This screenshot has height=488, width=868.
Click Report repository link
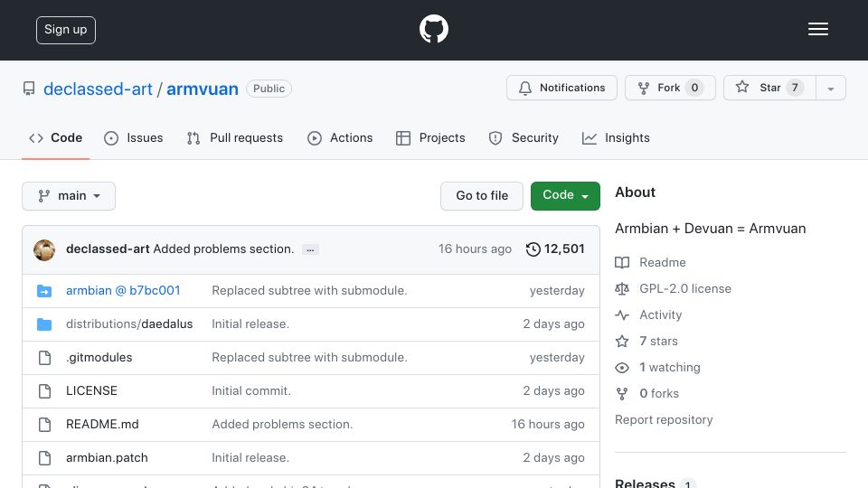click(x=664, y=420)
